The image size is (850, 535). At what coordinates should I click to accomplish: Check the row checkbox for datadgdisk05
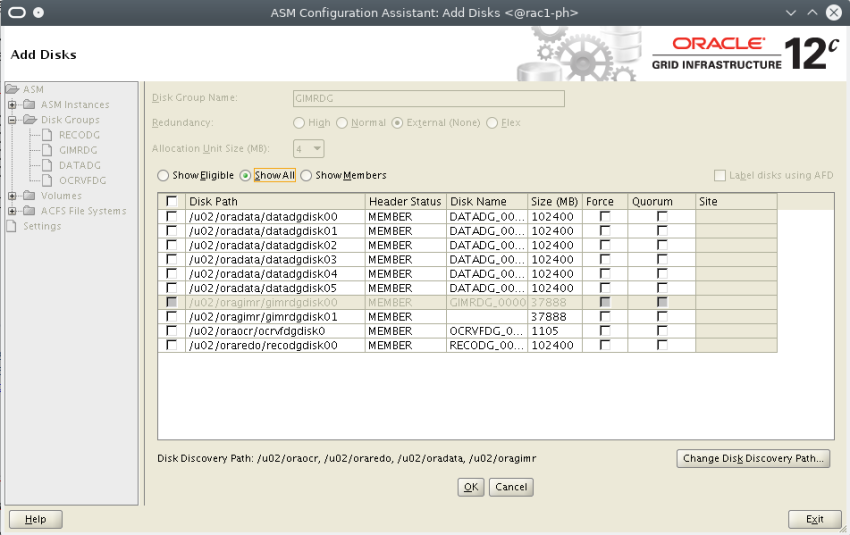click(x=171, y=288)
